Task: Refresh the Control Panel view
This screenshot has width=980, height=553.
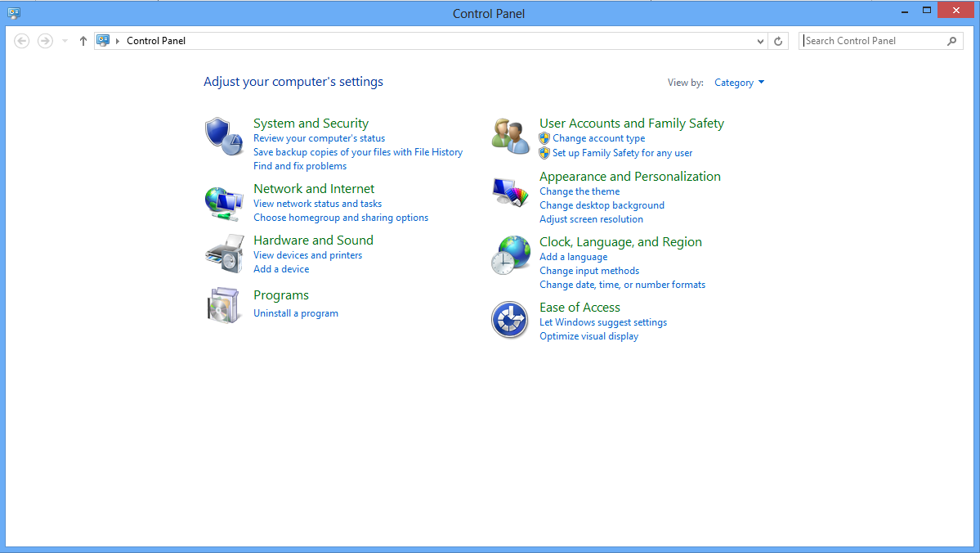Action: click(x=778, y=41)
